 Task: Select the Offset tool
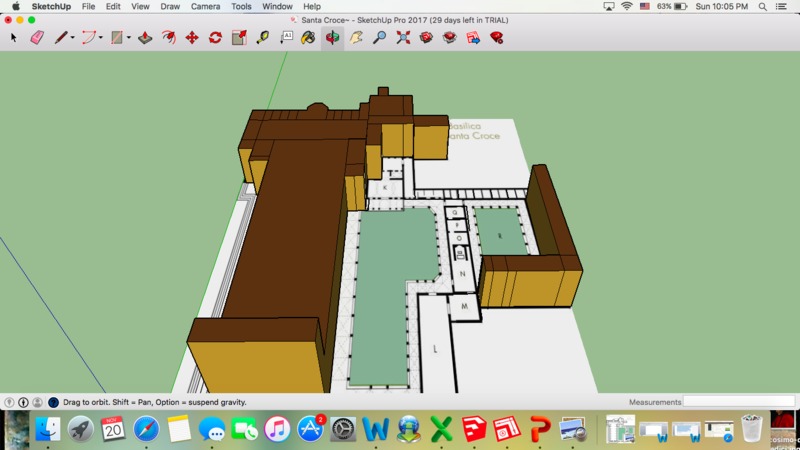click(169, 37)
